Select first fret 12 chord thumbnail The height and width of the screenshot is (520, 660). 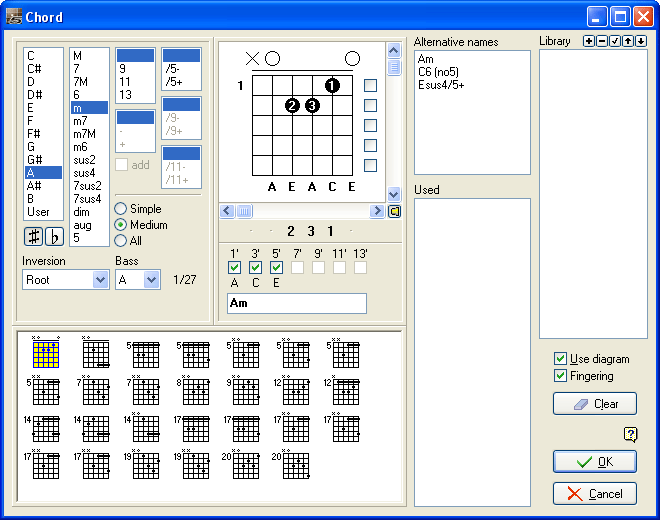(x=293, y=390)
